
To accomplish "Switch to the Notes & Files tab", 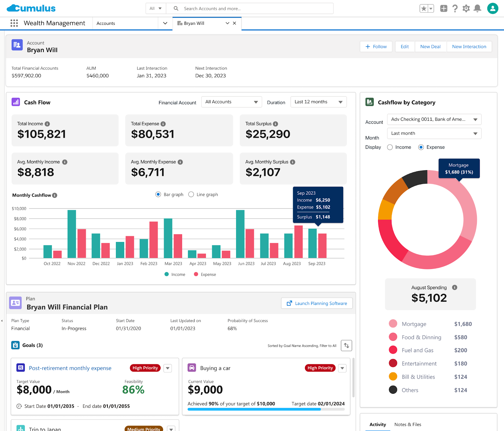I will coord(408,424).
